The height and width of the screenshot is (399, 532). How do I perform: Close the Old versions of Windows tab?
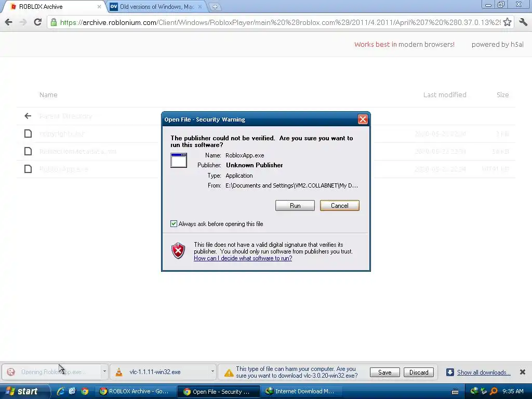(200, 7)
